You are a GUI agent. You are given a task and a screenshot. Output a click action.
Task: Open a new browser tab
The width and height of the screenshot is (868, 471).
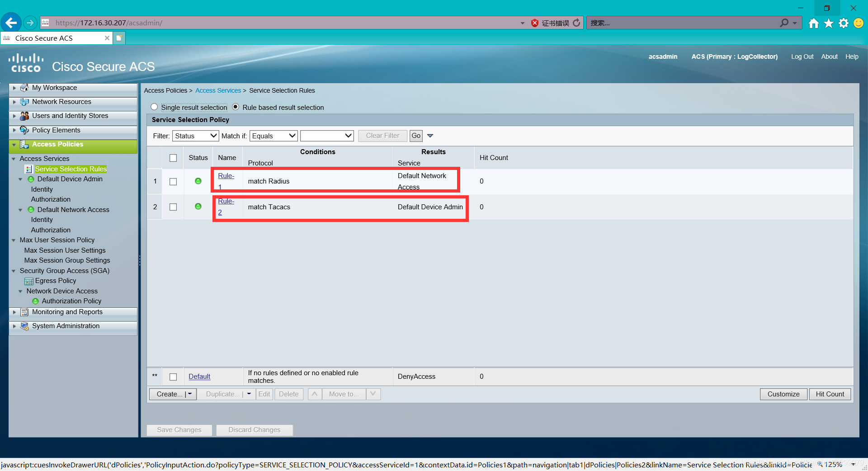pos(119,38)
